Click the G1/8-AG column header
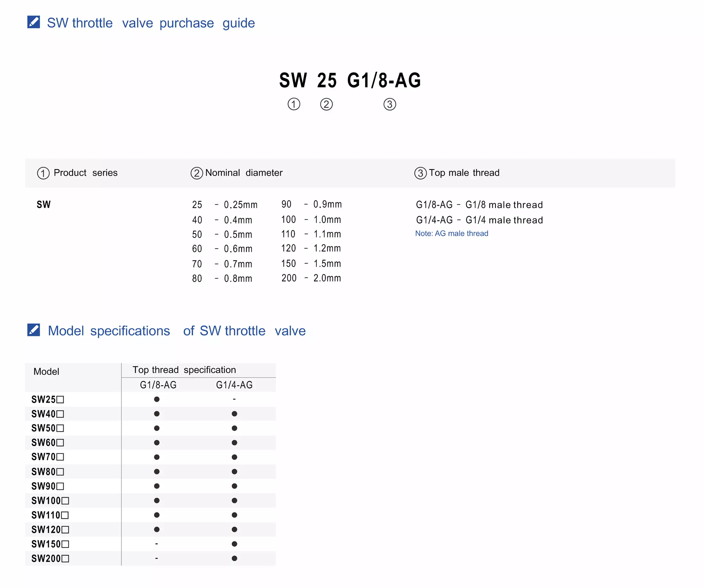The height and width of the screenshot is (588, 704). point(158,385)
